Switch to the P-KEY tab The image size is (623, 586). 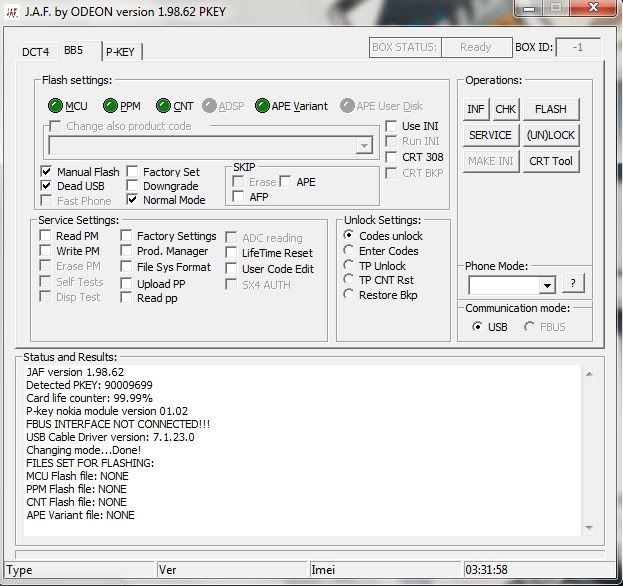(120, 52)
